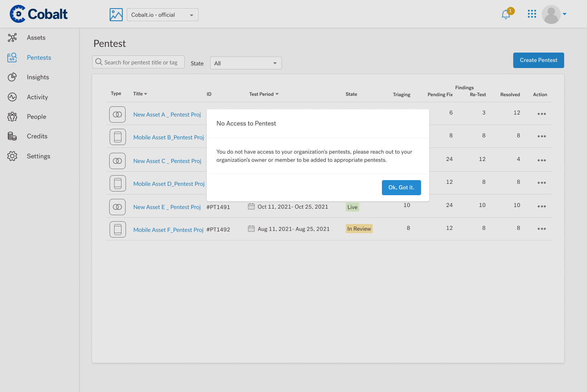Open the apps grid launcher icon
This screenshot has width=587, height=392.
[x=532, y=14]
